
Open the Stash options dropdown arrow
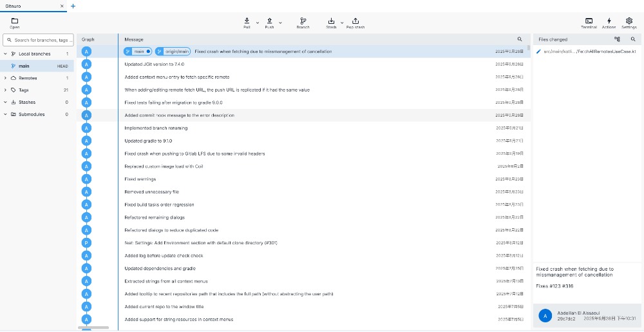(x=342, y=23)
